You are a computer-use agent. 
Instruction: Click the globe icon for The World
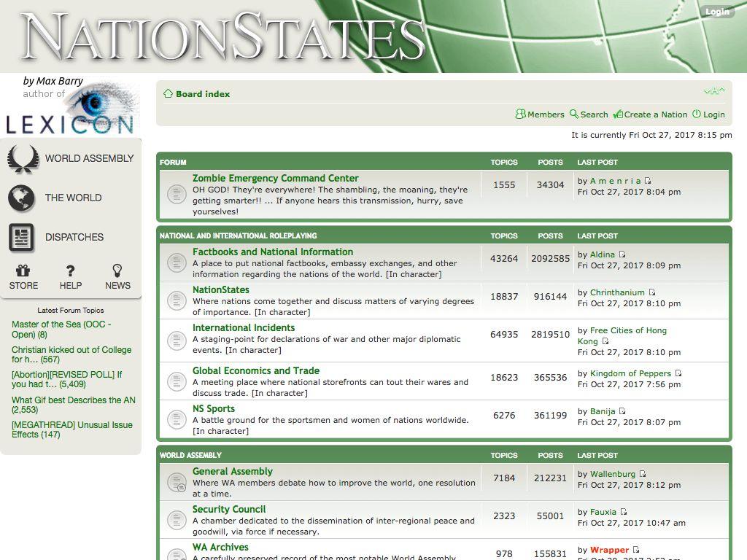pos(21,198)
